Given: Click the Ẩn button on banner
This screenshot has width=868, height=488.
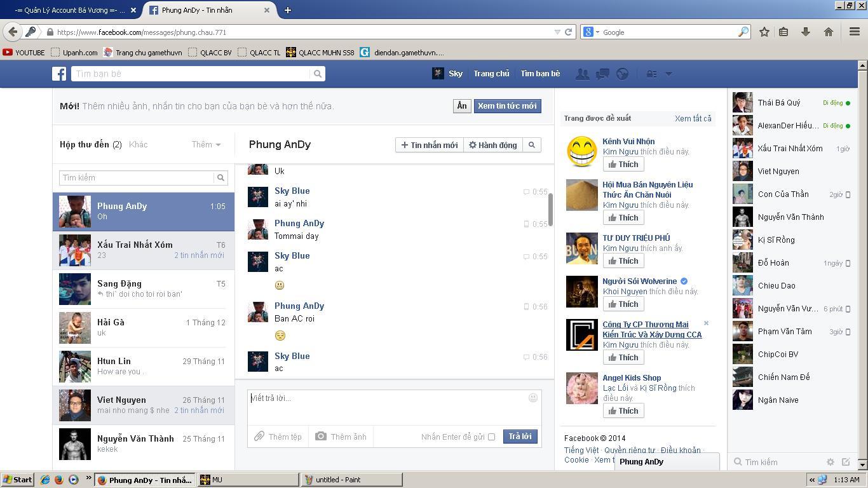Looking at the screenshot, I should (462, 106).
